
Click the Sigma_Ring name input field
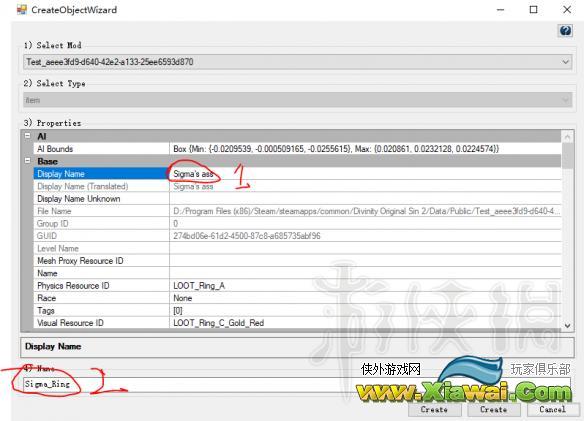pos(297,384)
